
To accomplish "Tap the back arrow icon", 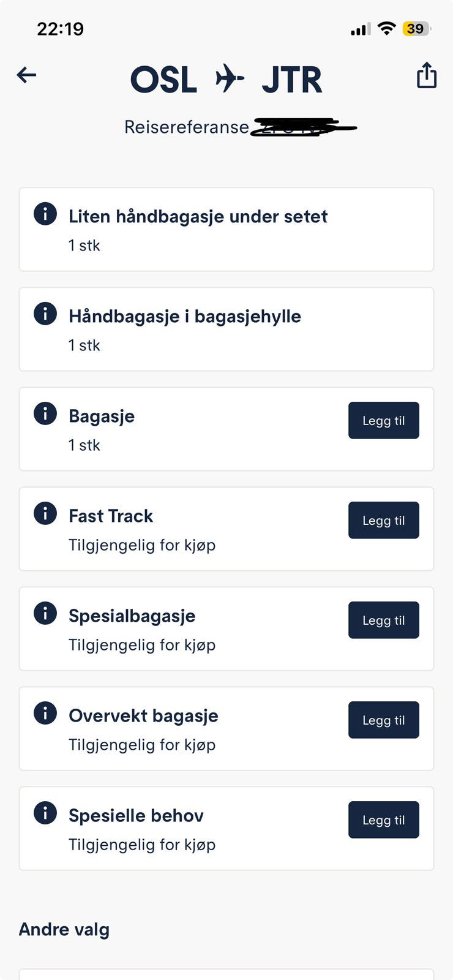I will [26, 75].
